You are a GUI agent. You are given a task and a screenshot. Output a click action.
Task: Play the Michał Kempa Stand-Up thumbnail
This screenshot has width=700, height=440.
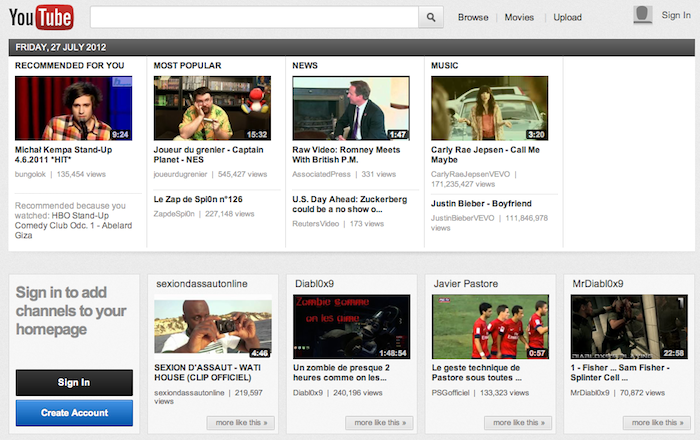click(73, 108)
